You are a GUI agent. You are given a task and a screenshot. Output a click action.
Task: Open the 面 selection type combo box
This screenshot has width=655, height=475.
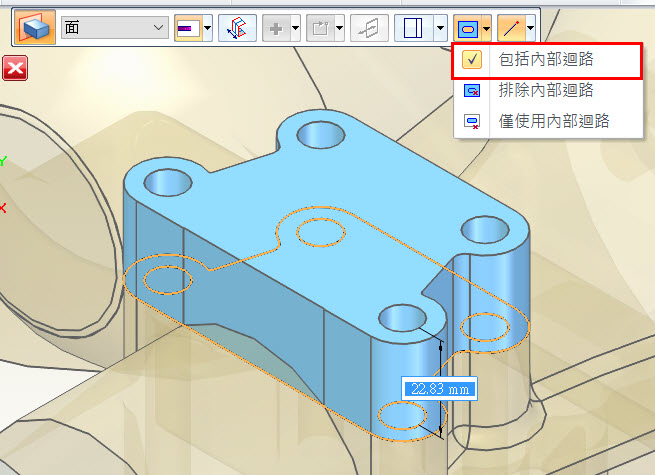[x=114, y=28]
